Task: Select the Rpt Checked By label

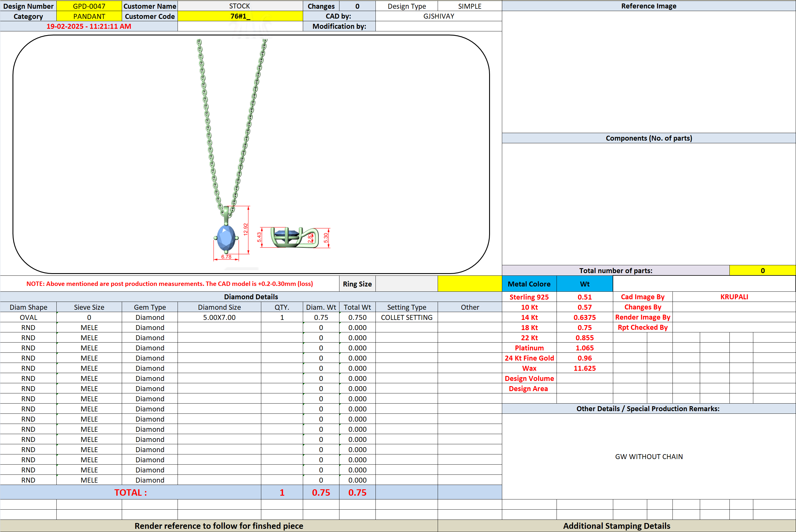Action: [643, 327]
